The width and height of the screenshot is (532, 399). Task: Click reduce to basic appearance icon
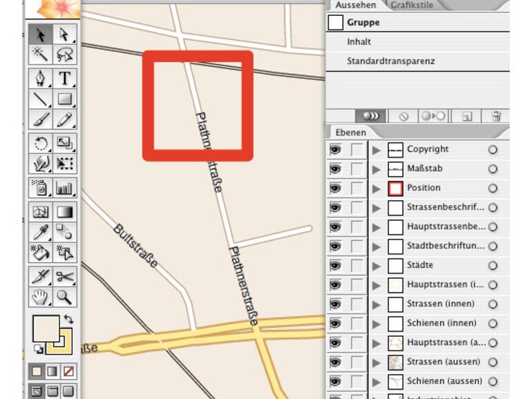433,116
